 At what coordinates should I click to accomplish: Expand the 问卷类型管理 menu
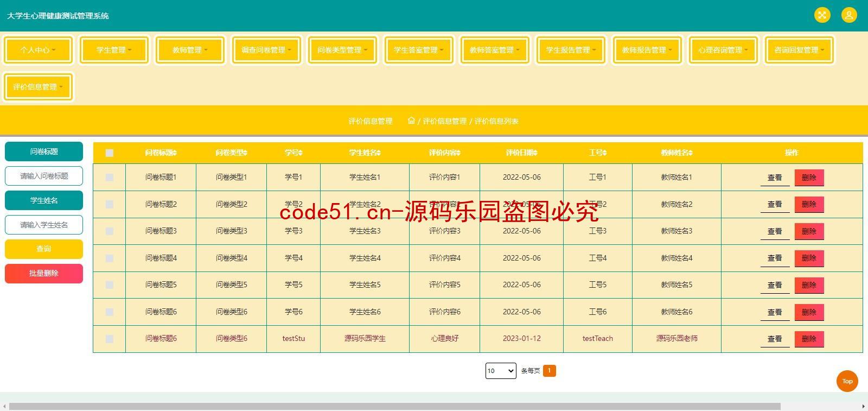coord(342,50)
